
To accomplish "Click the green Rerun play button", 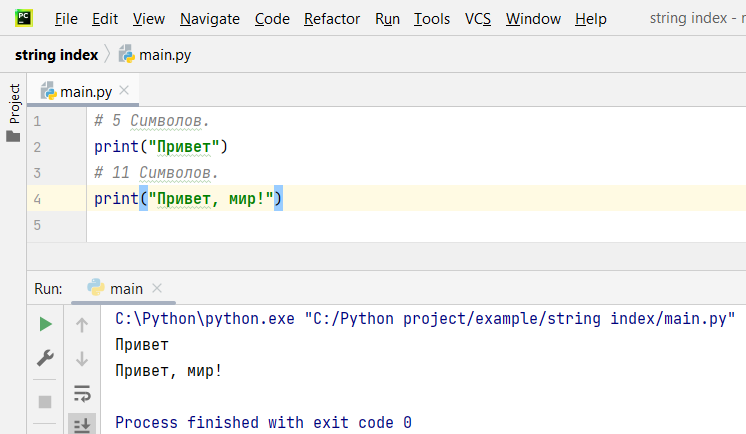I will (x=46, y=325).
